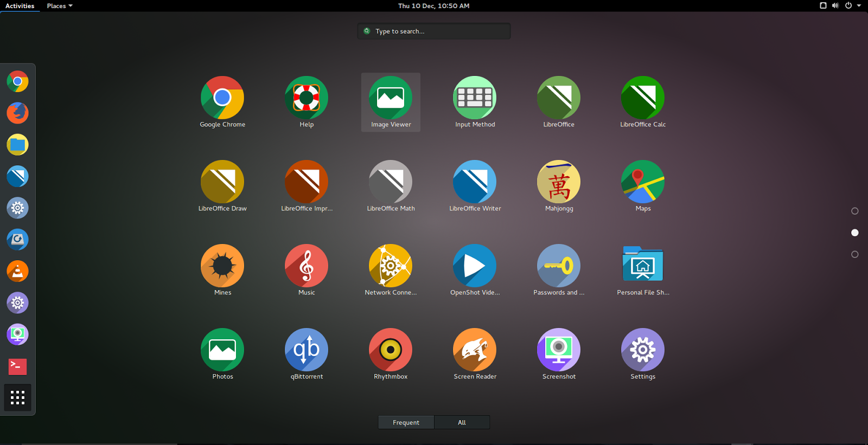Image resolution: width=868 pixels, height=445 pixels.
Task: Launch Rhythmbox music player
Action: click(391, 350)
